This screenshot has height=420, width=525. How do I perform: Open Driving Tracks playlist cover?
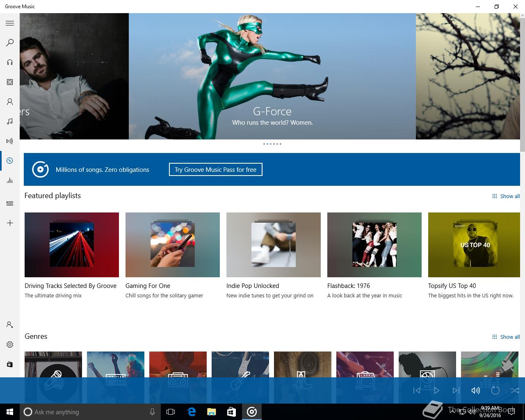[x=72, y=245]
